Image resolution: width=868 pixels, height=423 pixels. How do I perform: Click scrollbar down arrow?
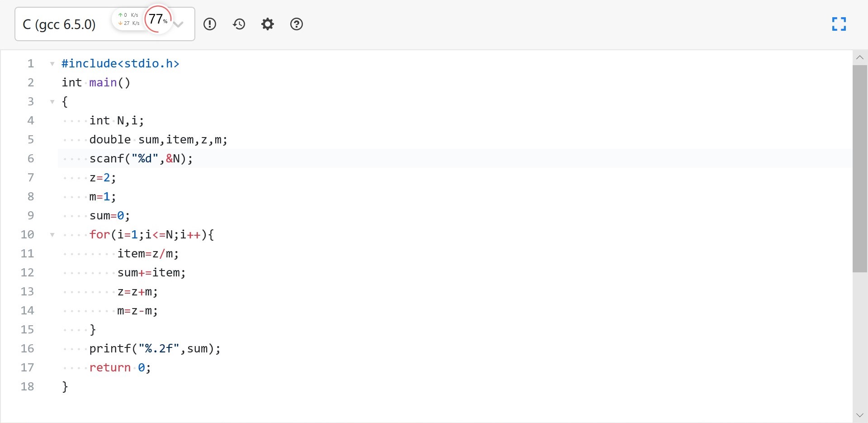point(860,415)
